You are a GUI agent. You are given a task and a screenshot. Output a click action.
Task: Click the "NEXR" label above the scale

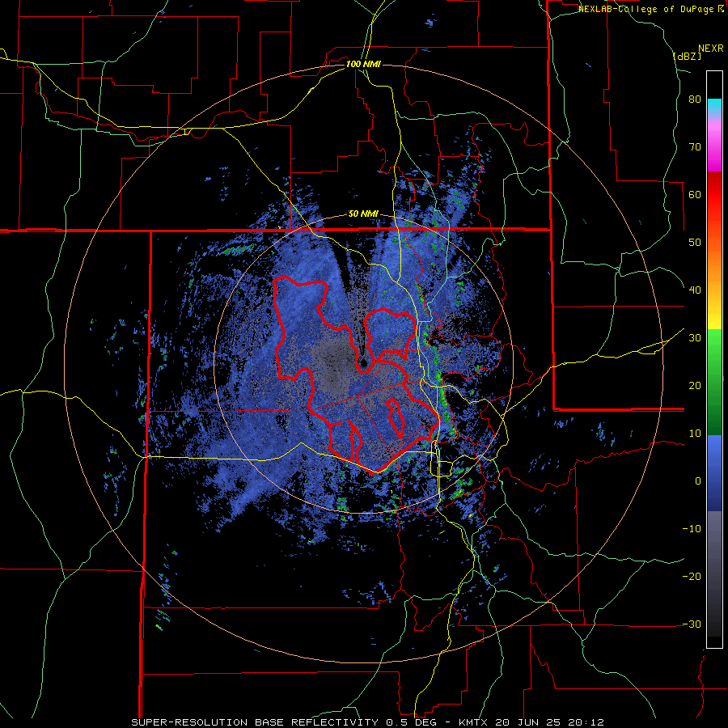(710, 49)
